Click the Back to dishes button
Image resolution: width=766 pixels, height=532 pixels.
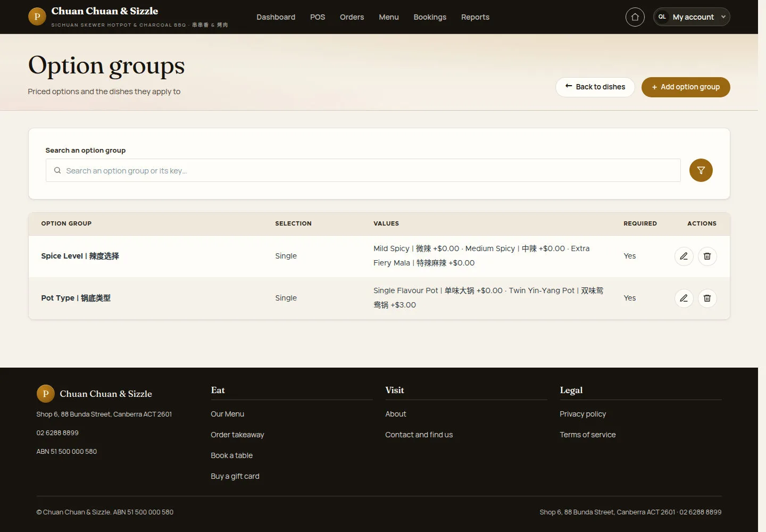595,87
